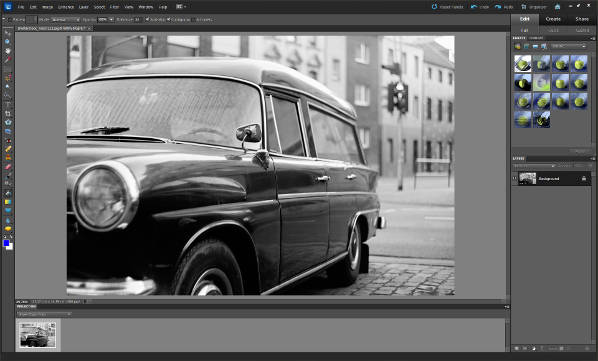Click the home Welcome Screen icon
Viewport: 598px width, 361px height.
[558, 6]
